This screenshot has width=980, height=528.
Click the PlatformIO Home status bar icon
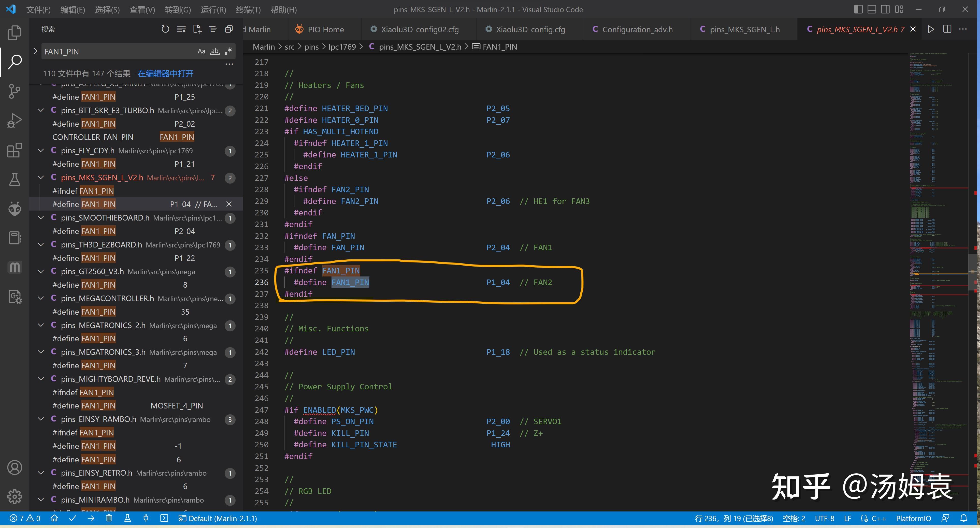click(x=54, y=518)
